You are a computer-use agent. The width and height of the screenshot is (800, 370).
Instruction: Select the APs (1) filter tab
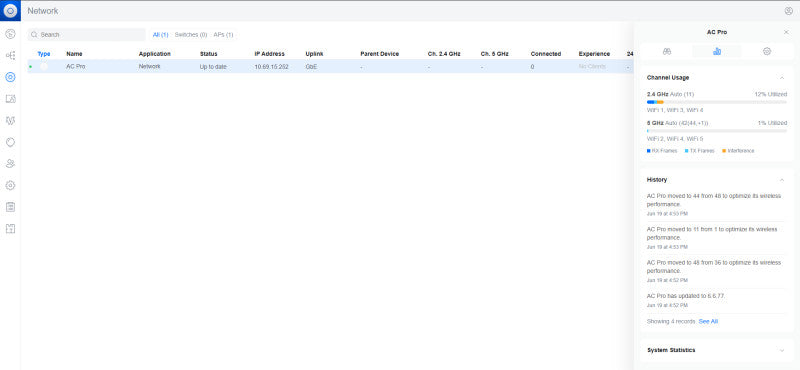223,35
